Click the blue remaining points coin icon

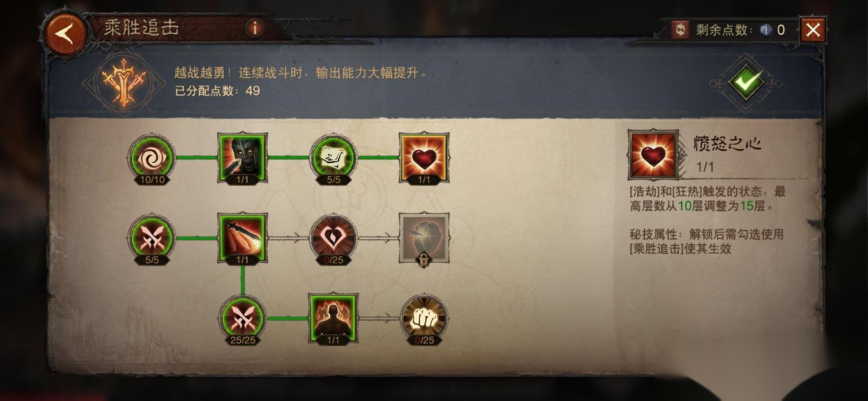click(766, 30)
